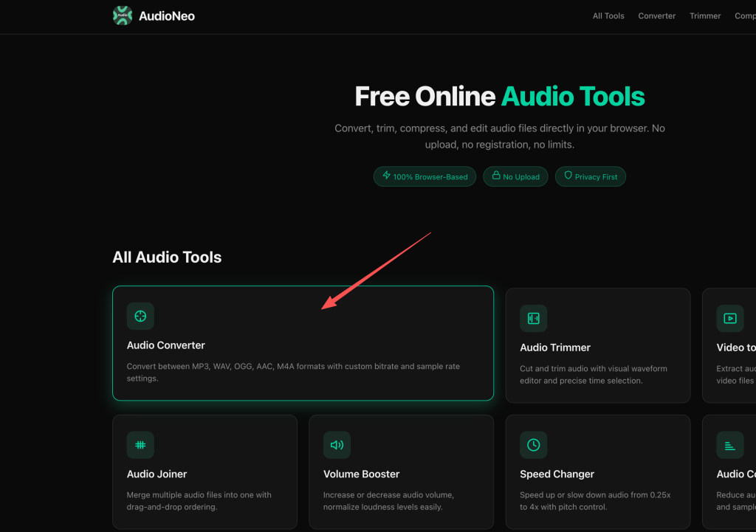Click the Volume Booster speaker icon
This screenshot has height=532, width=756.
pyautogui.click(x=337, y=445)
